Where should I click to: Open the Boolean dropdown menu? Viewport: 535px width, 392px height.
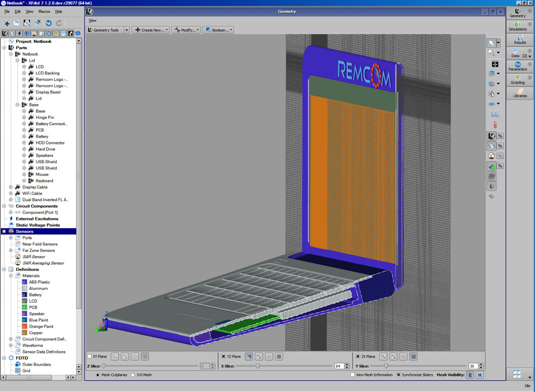(218, 30)
